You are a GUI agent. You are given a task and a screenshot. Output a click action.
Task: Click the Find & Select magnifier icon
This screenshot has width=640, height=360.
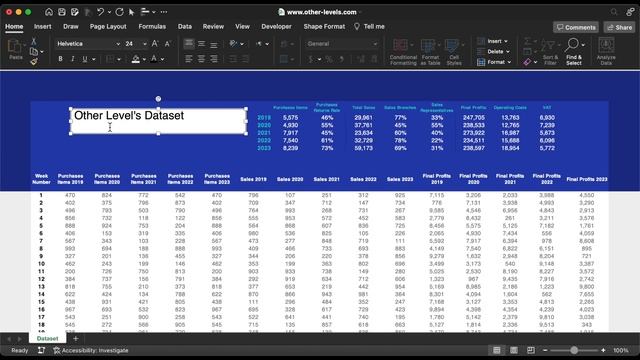(573, 51)
